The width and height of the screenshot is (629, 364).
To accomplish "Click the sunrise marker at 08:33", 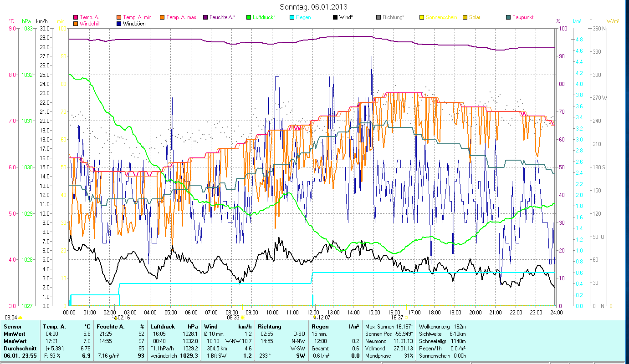I will click(242, 318).
